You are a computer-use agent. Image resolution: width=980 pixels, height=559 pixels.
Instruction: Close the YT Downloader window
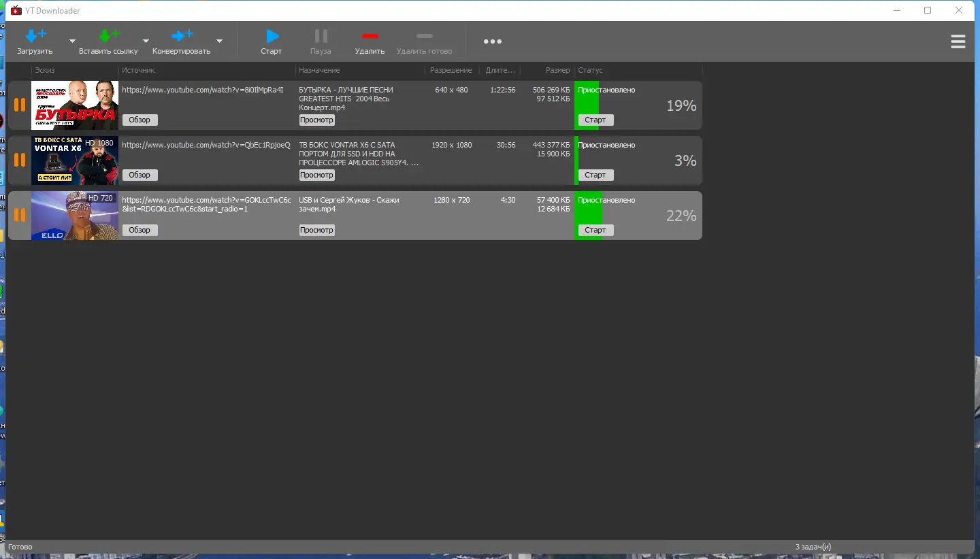click(x=959, y=10)
